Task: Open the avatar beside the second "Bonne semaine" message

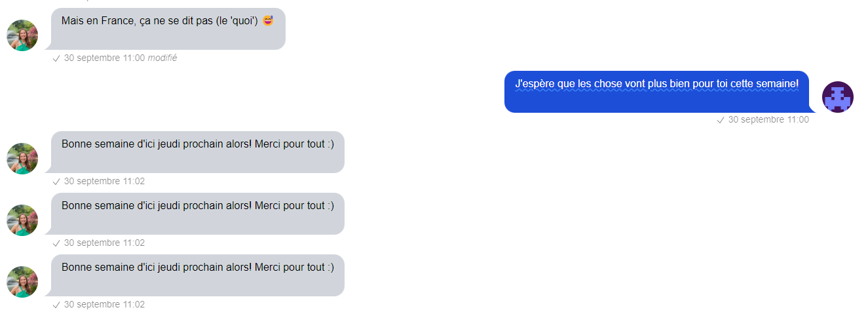Action: click(x=22, y=220)
